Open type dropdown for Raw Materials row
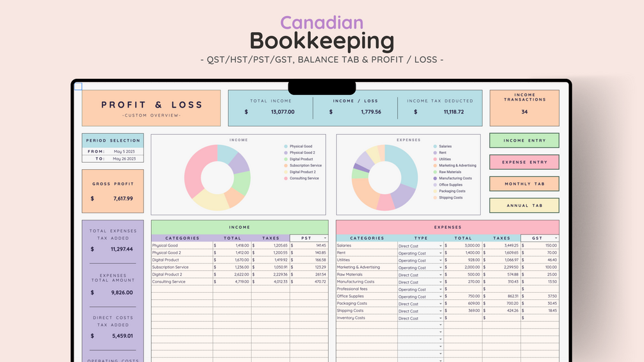This screenshot has height=362, width=644. pyautogui.click(x=440, y=275)
